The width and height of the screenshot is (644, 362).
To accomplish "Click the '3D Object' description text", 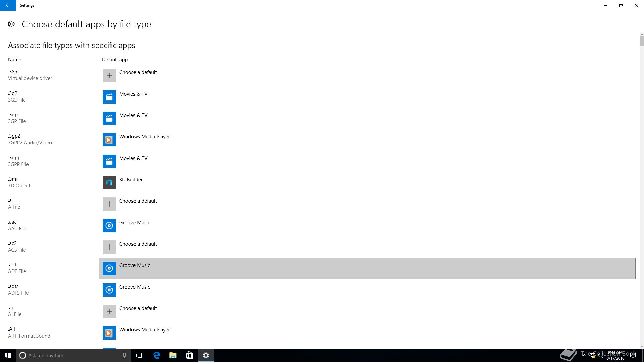I will [19, 186].
